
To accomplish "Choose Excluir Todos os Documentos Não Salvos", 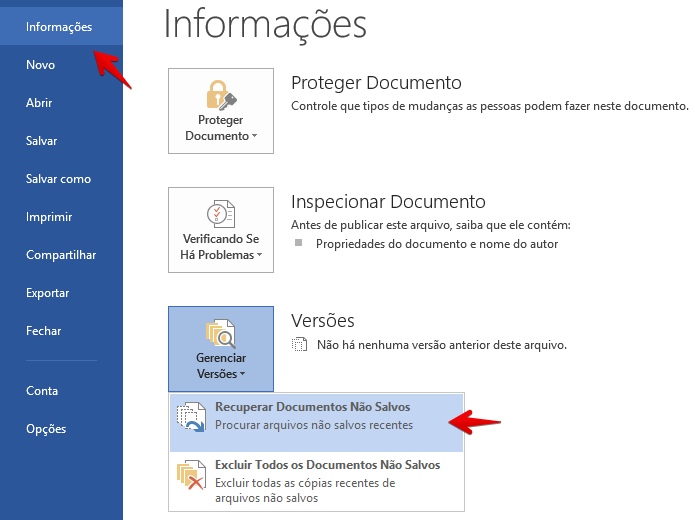I will [327, 474].
